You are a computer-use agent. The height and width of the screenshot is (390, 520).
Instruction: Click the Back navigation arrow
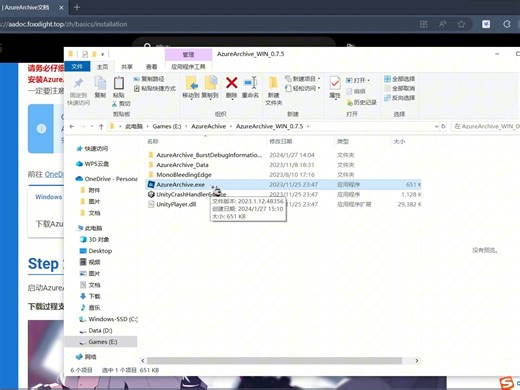(x=72, y=127)
